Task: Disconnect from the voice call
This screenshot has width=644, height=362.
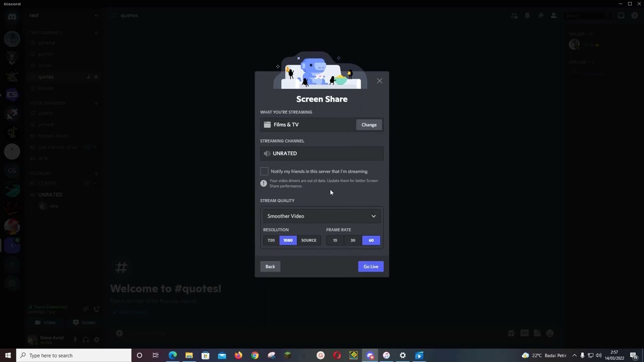Action: pos(97,309)
